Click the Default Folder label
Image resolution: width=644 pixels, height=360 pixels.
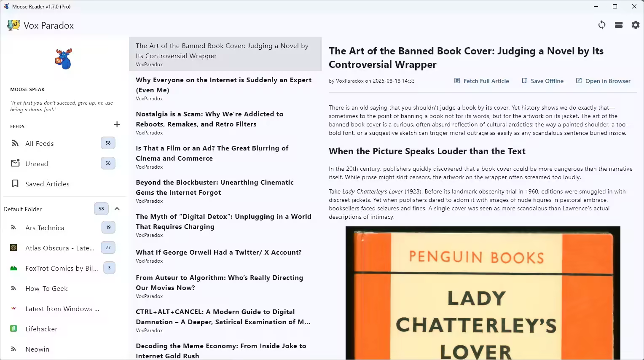[23, 209]
